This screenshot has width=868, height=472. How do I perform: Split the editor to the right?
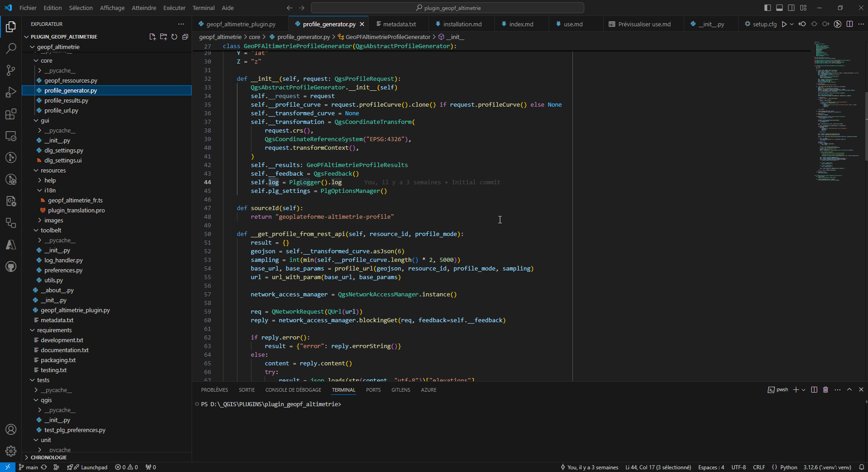tap(849, 24)
